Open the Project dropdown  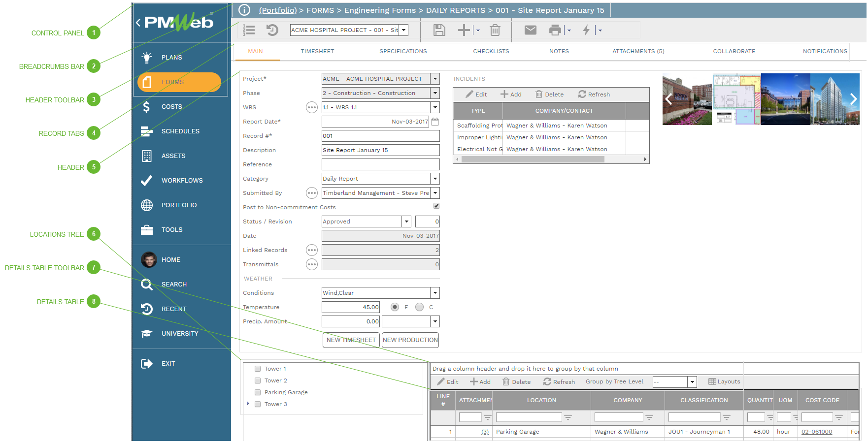(435, 79)
